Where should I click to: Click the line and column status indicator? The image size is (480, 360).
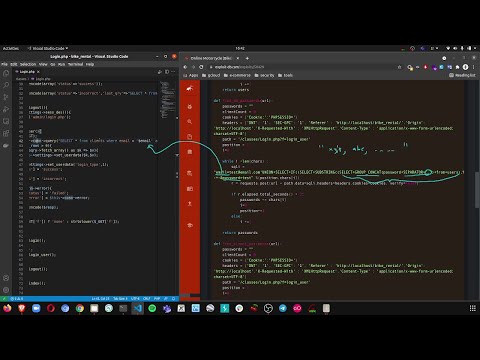(100, 299)
